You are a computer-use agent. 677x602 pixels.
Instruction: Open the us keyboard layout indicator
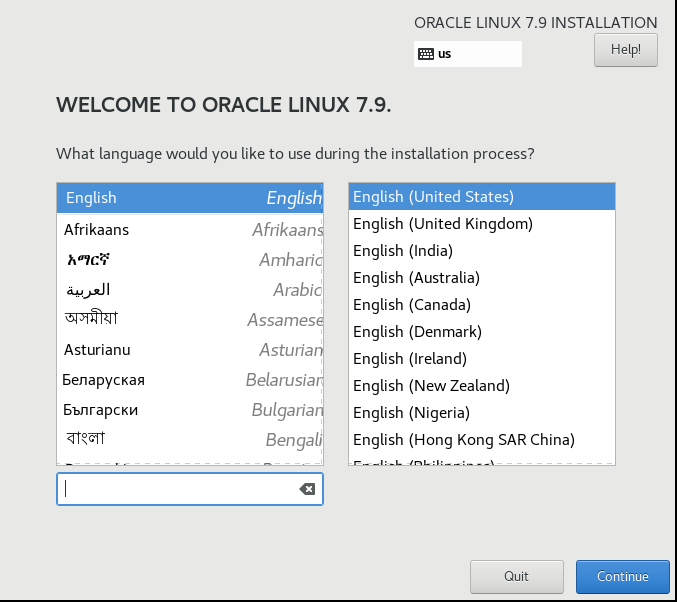[468, 54]
